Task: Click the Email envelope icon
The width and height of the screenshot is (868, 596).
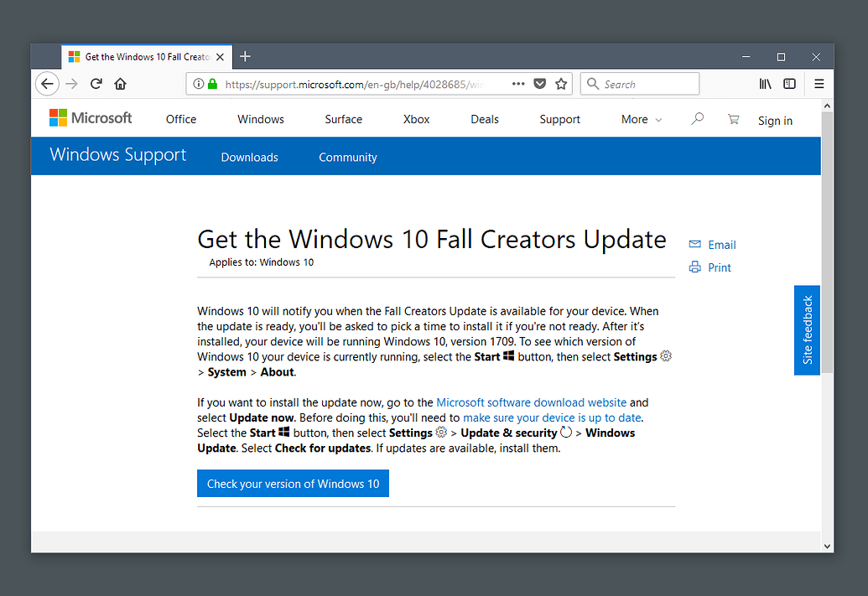Action: pyautogui.click(x=694, y=244)
